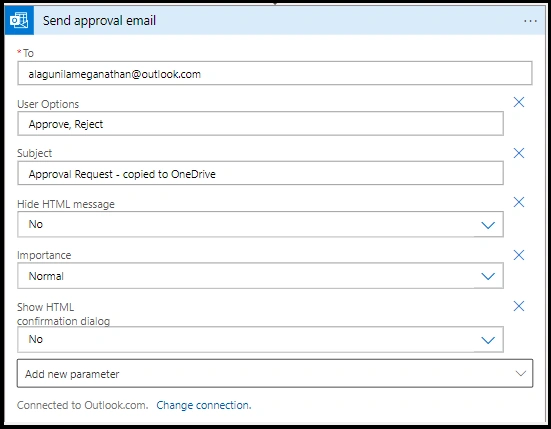This screenshot has width=551, height=429.
Task: Click the Connected to Outlook.com text
Action: coord(83,405)
